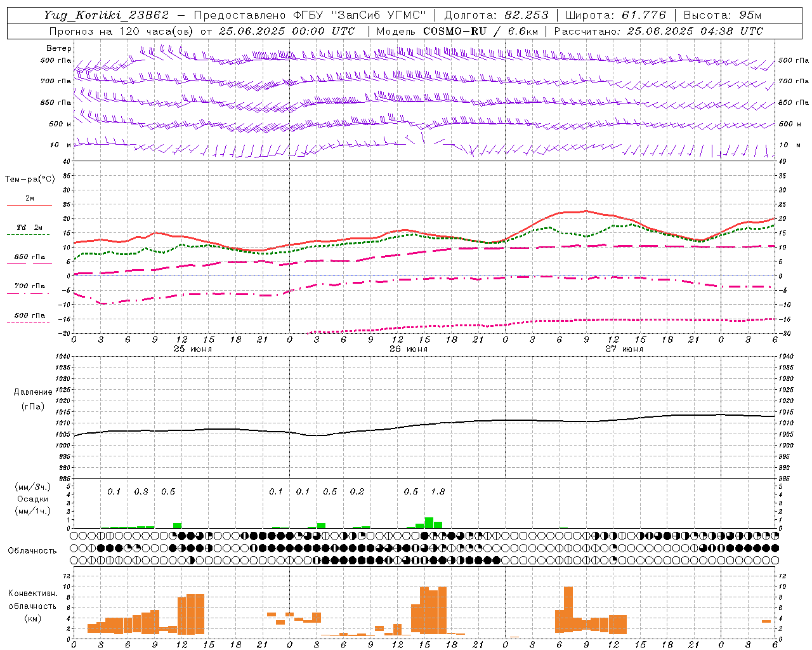Click the station title "Yug_Korliki_23862"
This screenshot has height=650, width=812.
[107, 15]
